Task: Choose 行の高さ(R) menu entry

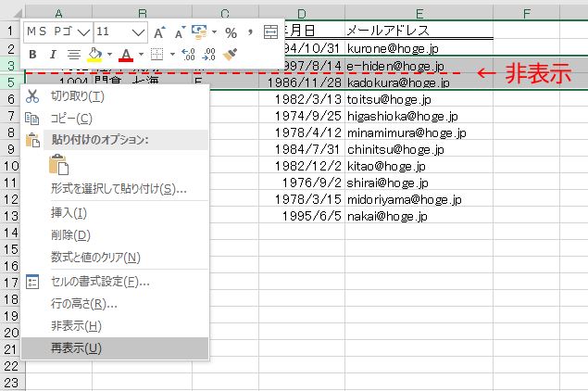Action: click(x=115, y=304)
